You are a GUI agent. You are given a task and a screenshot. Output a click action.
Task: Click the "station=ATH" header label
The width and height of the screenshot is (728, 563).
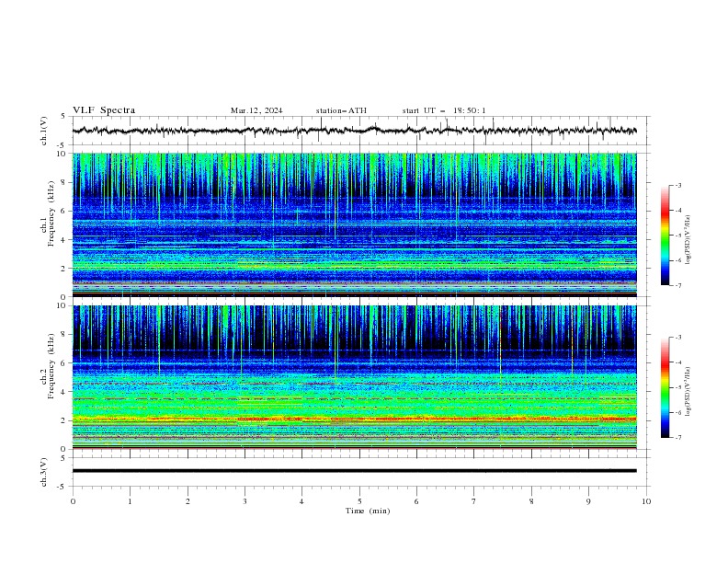coord(341,110)
